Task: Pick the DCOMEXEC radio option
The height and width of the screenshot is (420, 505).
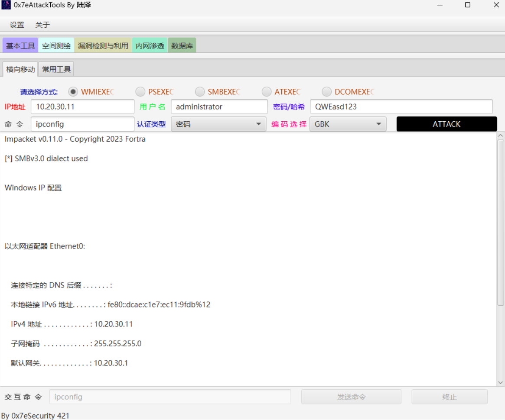Action: pyautogui.click(x=327, y=92)
